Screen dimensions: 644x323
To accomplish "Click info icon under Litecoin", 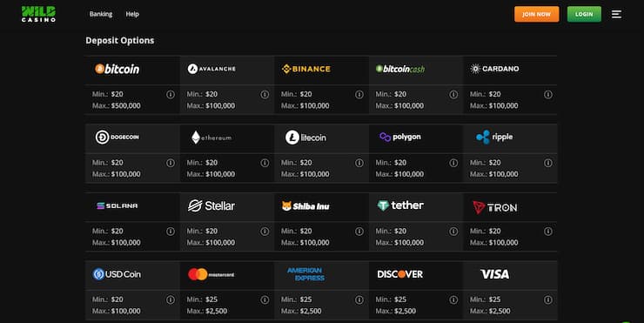I will click(359, 163).
